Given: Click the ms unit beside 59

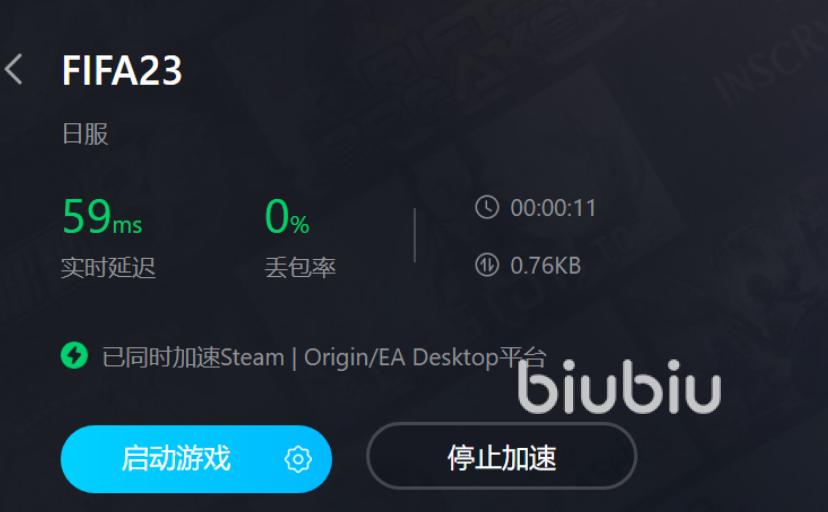Looking at the screenshot, I should [127, 225].
